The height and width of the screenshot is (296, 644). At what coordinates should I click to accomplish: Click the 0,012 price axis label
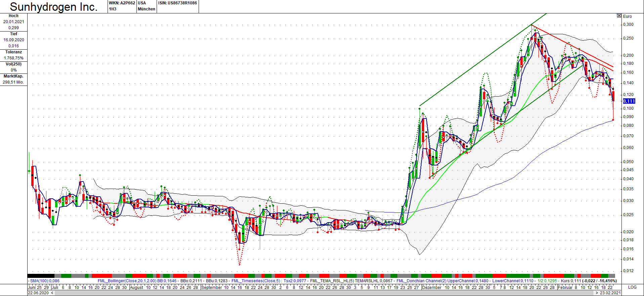[628, 271]
